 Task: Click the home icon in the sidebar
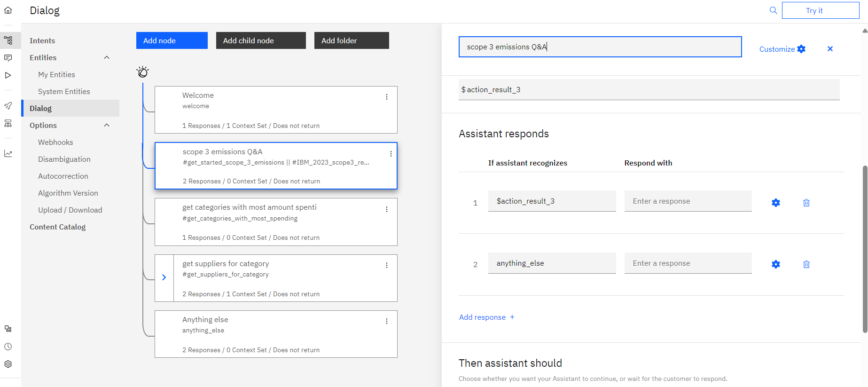pos(8,10)
